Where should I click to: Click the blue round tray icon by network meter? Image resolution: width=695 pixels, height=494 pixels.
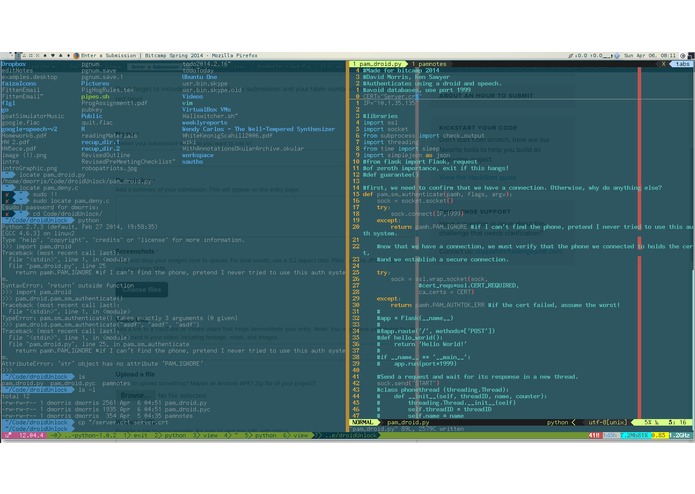pos(617,56)
